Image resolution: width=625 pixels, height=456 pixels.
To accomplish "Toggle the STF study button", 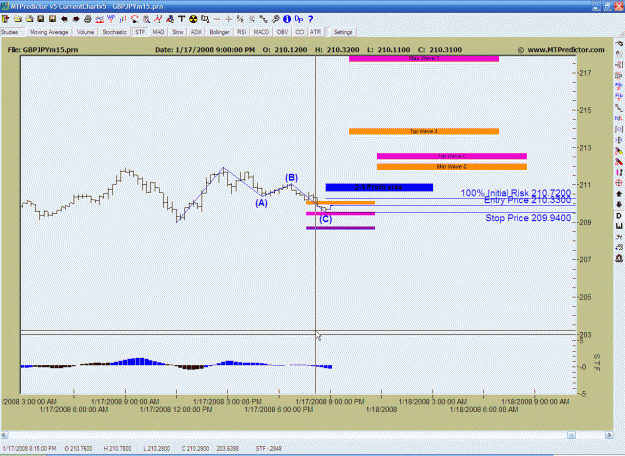I will coord(140,32).
